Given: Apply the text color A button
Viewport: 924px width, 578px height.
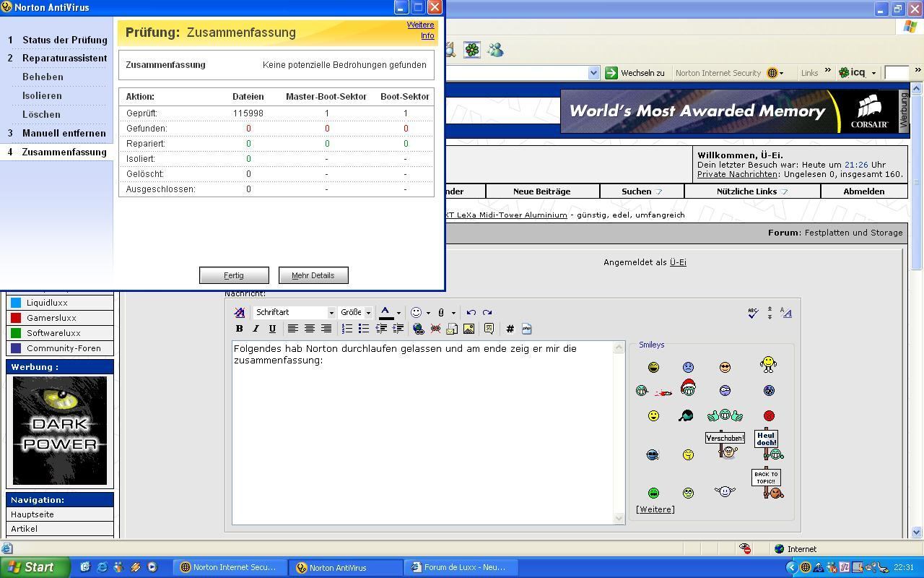Looking at the screenshot, I should coord(386,312).
